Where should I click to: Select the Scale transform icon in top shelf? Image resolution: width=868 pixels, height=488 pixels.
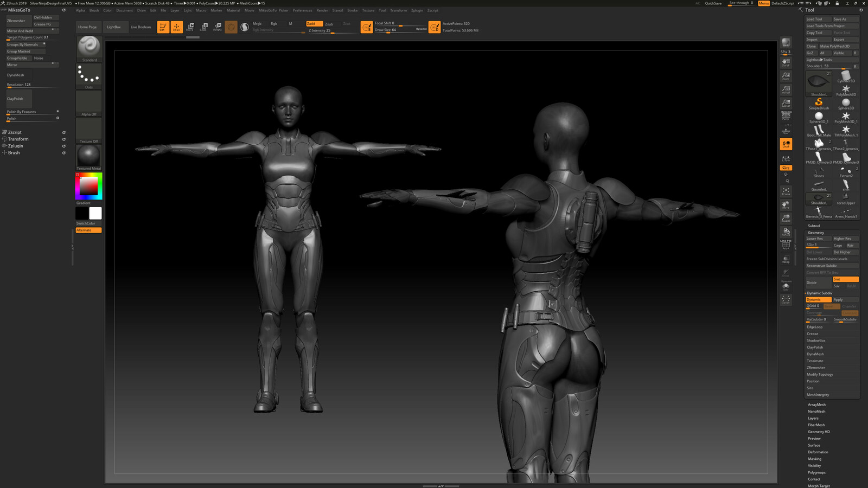[x=204, y=27]
